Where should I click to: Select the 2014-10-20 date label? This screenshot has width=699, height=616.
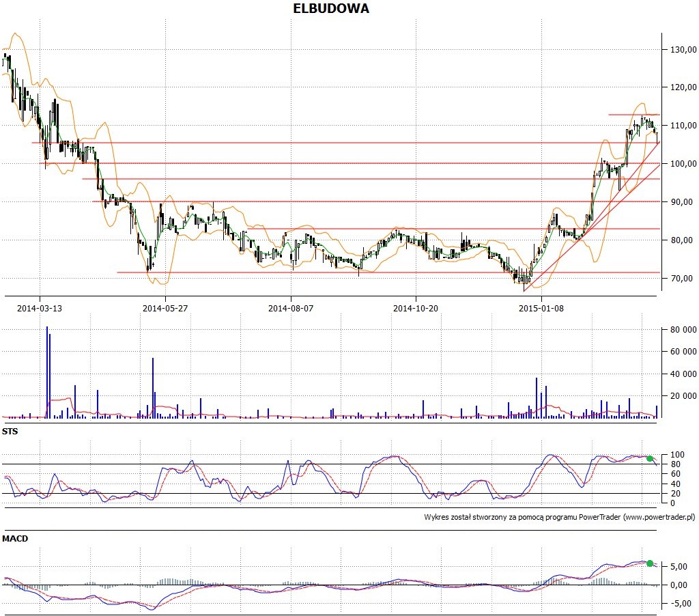pos(416,308)
